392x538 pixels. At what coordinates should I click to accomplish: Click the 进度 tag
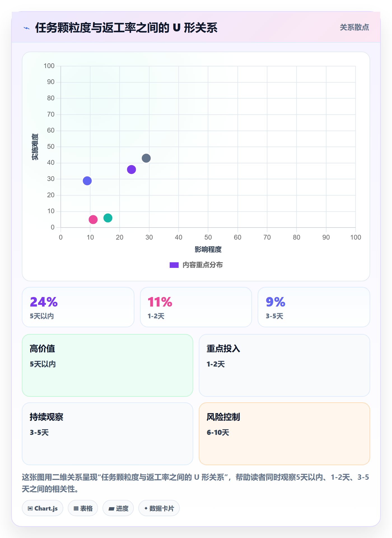point(118,508)
